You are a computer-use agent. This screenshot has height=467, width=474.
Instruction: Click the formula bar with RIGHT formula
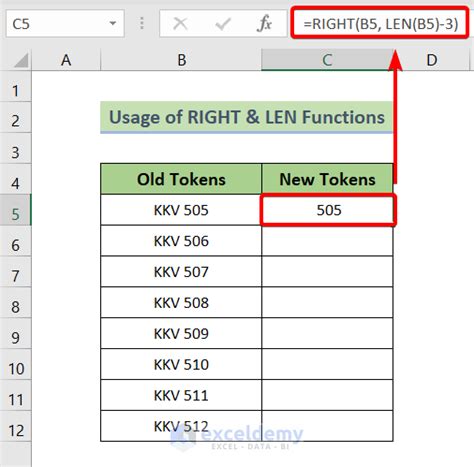coord(380,24)
